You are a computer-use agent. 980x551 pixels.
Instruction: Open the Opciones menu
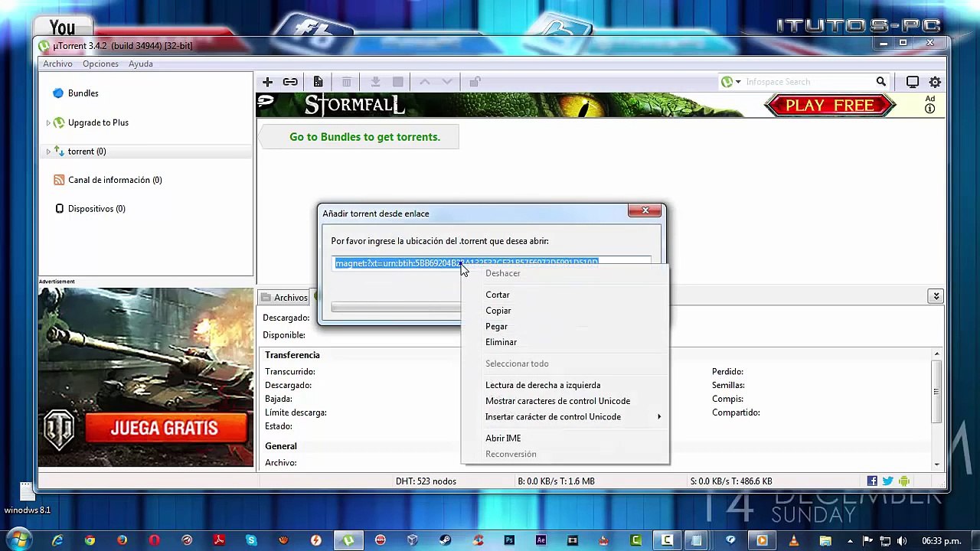[100, 64]
